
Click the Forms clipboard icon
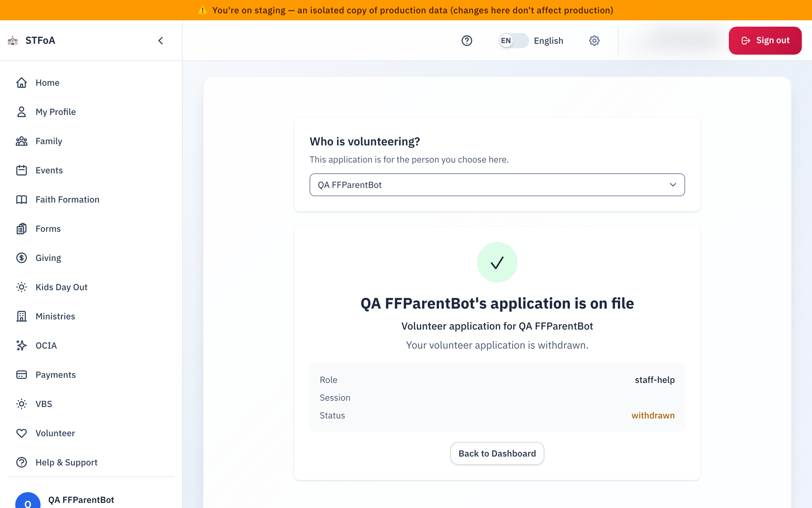point(22,229)
